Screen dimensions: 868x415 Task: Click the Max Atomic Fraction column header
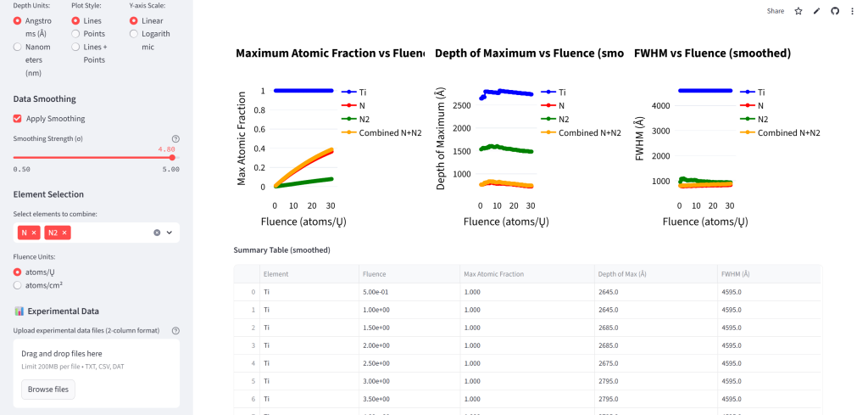tap(493, 274)
